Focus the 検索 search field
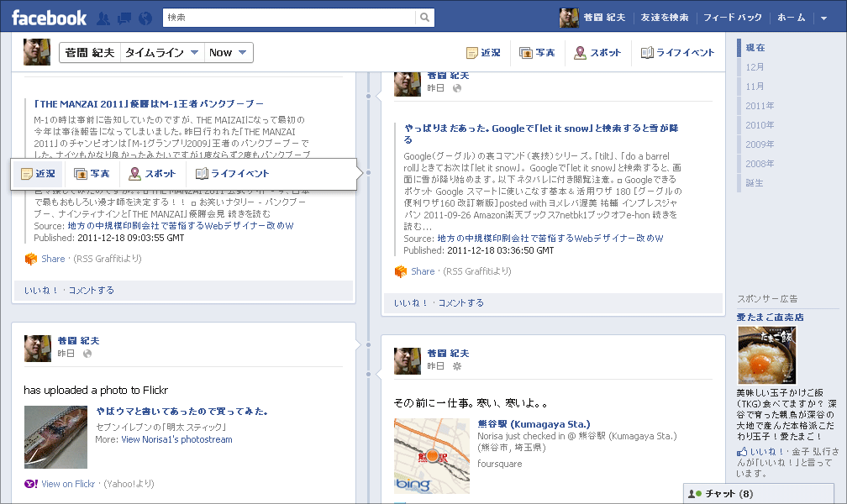Image resolution: width=847 pixels, height=504 pixels. (x=289, y=18)
